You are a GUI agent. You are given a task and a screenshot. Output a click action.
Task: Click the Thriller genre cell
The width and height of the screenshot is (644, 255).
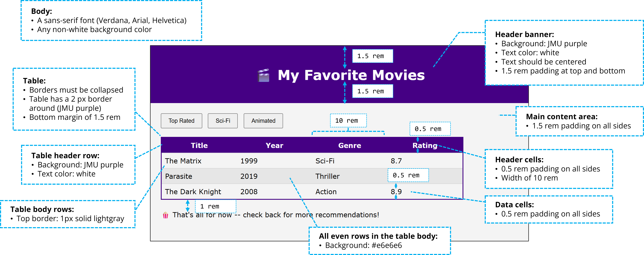[x=350, y=176]
